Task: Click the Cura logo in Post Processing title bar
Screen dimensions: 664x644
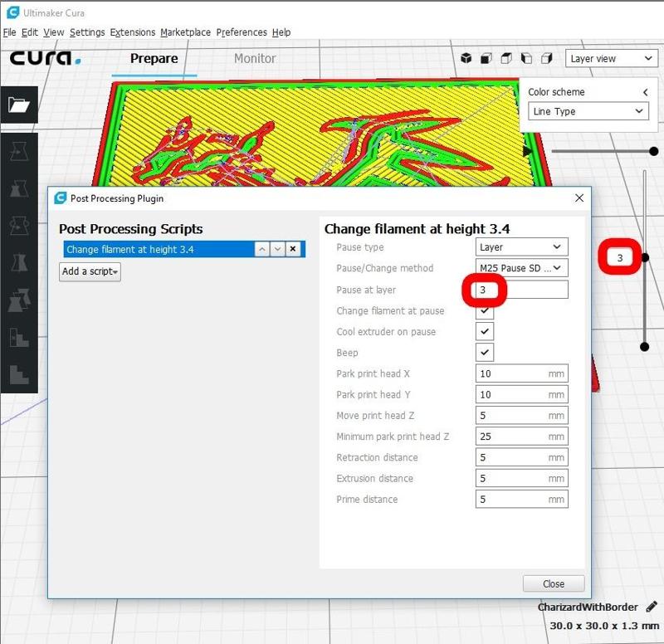Action: point(61,198)
